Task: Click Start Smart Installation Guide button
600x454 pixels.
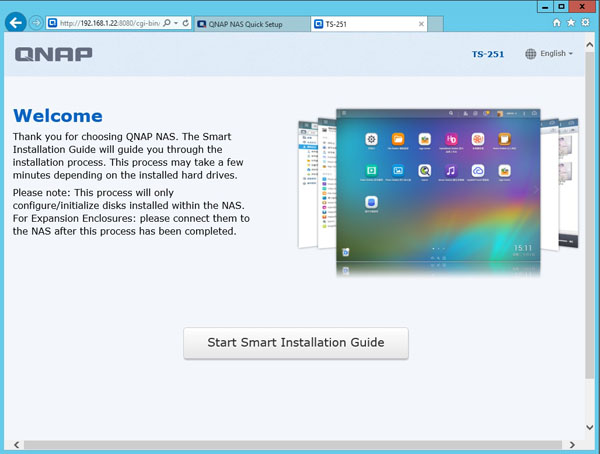Action: [x=296, y=343]
